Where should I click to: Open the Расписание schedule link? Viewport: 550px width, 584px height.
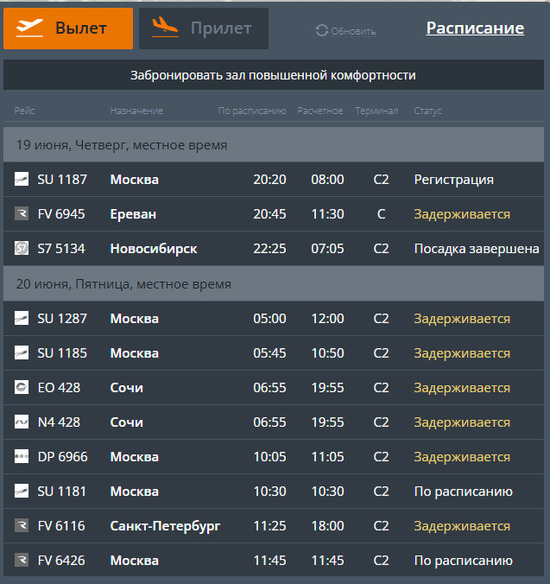coord(475,28)
